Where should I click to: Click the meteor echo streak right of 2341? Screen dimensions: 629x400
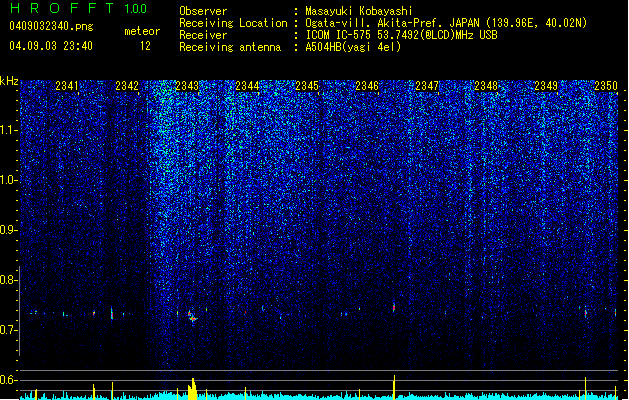click(112, 313)
